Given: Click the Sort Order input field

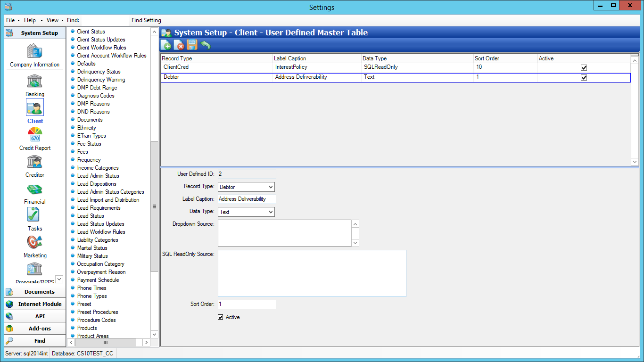Looking at the screenshot, I should [247, 304].
